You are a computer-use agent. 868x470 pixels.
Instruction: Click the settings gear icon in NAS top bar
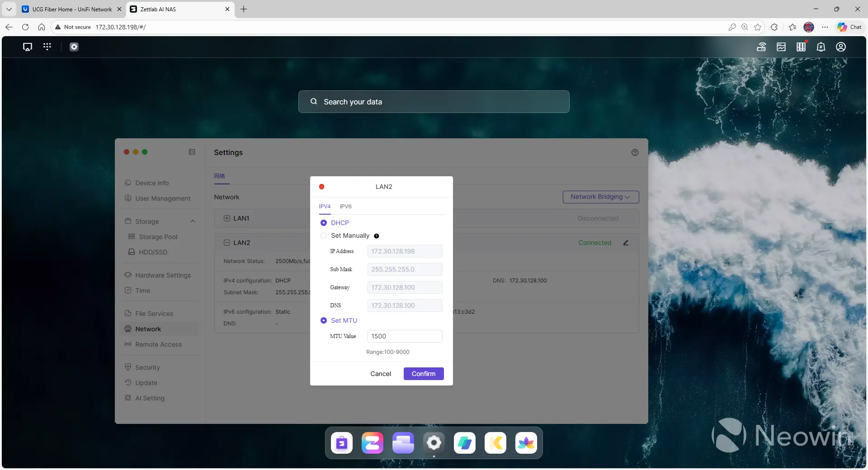tap(74, 47)
